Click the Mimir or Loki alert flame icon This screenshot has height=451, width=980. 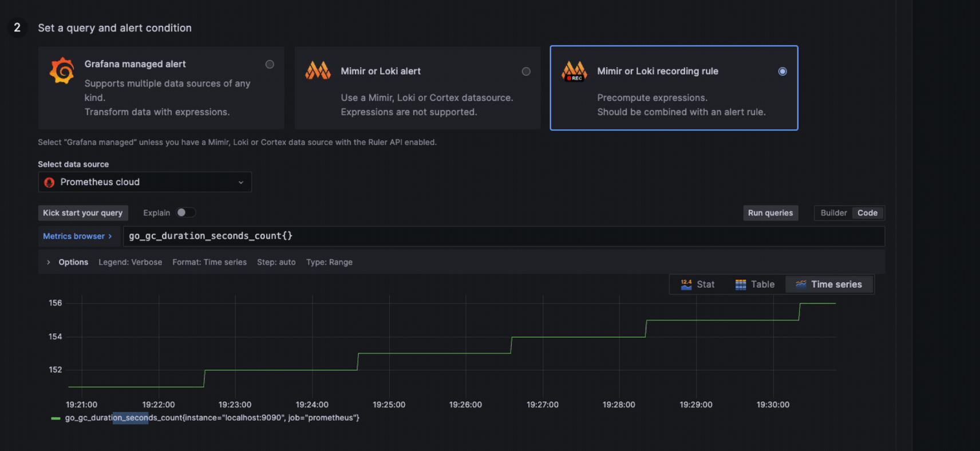coord(318,71)
